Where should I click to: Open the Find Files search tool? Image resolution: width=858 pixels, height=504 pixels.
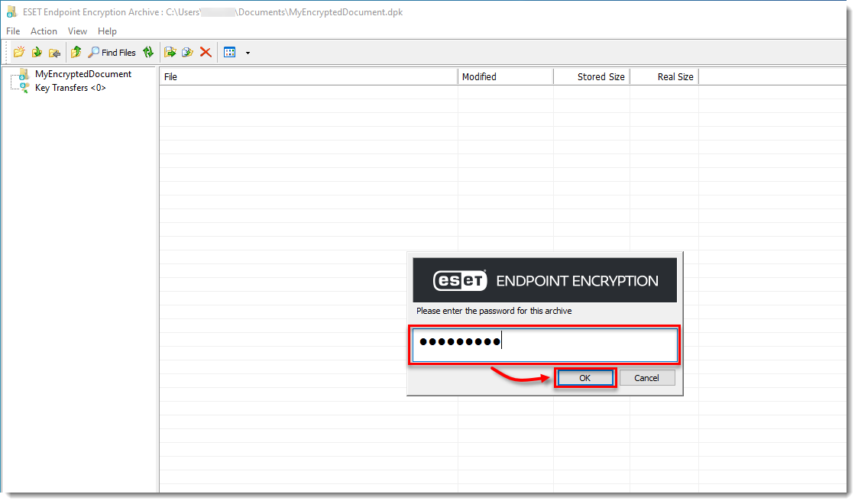click(111, 52)
